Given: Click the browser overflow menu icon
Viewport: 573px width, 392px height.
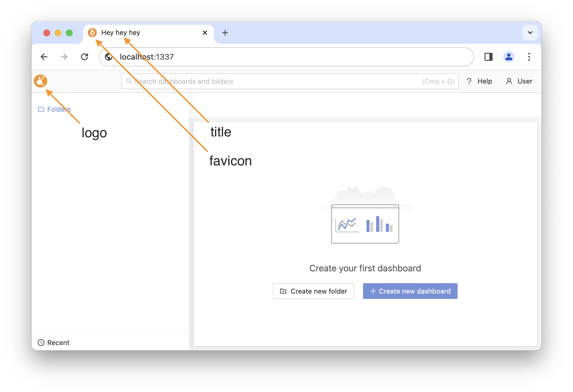Looking at the screenshot, I should [x=529, y=57].
